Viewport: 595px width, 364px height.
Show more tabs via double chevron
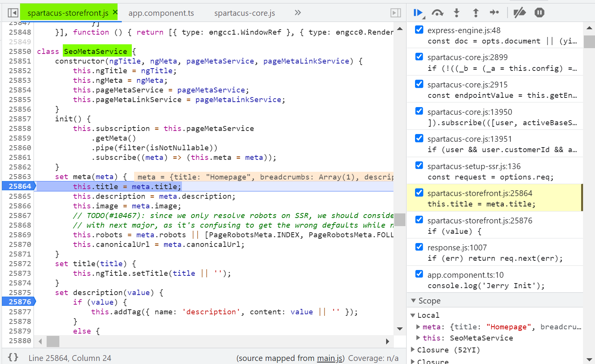tap(297, 13)
